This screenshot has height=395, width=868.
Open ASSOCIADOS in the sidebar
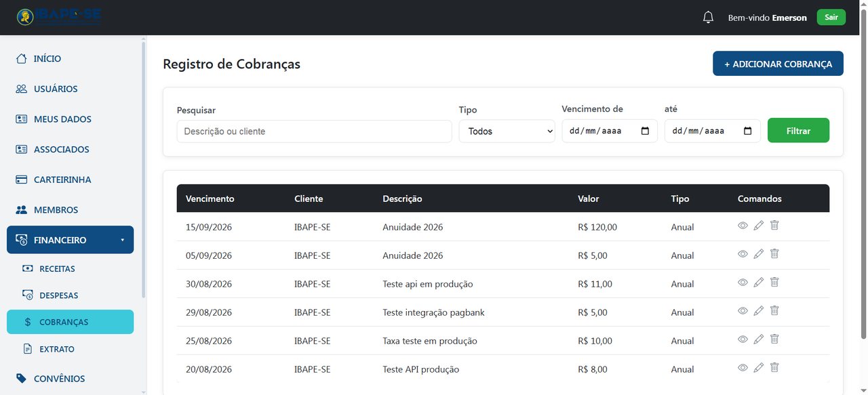coord(71,149)
